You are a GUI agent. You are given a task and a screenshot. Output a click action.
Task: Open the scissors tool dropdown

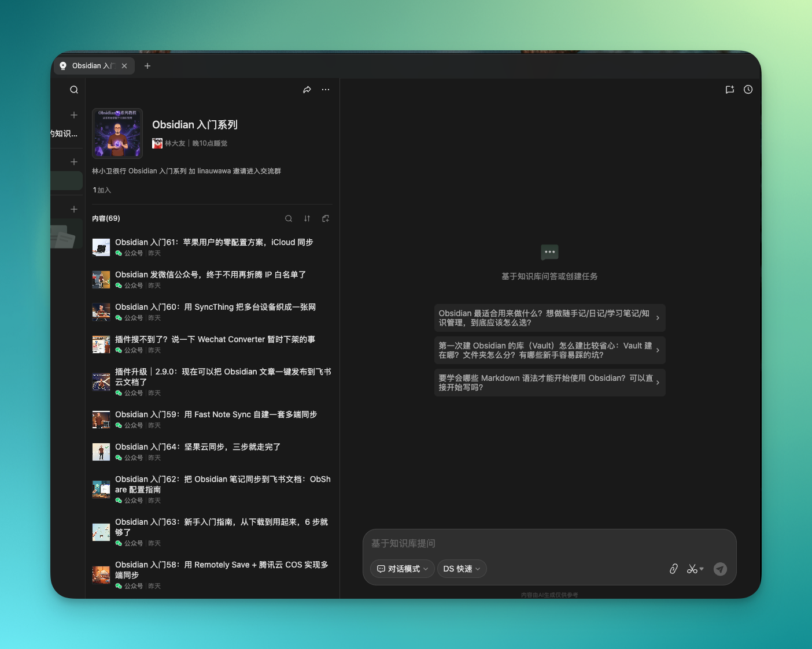click(695, 569)
